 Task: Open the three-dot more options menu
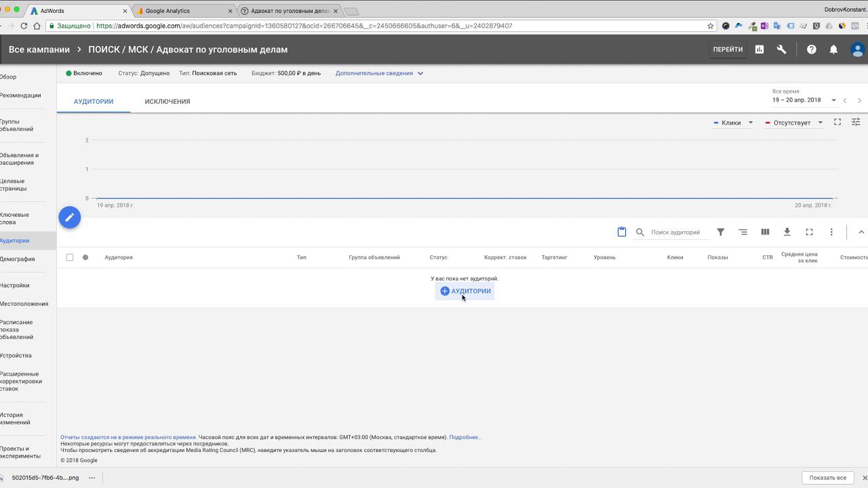(831, 232)
